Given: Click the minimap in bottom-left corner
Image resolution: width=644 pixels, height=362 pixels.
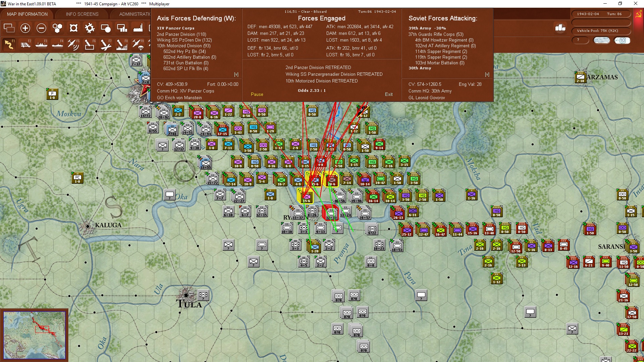Looking at the screenshot, I should (34, 335).
